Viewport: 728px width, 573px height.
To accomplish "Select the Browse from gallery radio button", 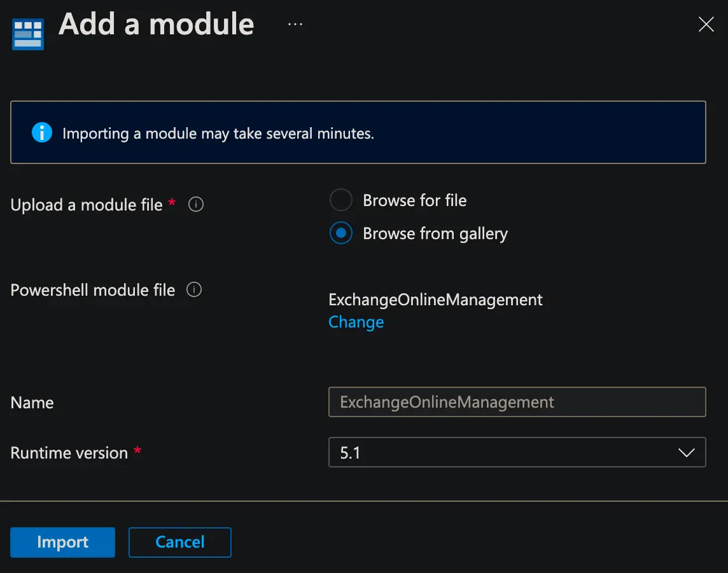I will 341,233.
